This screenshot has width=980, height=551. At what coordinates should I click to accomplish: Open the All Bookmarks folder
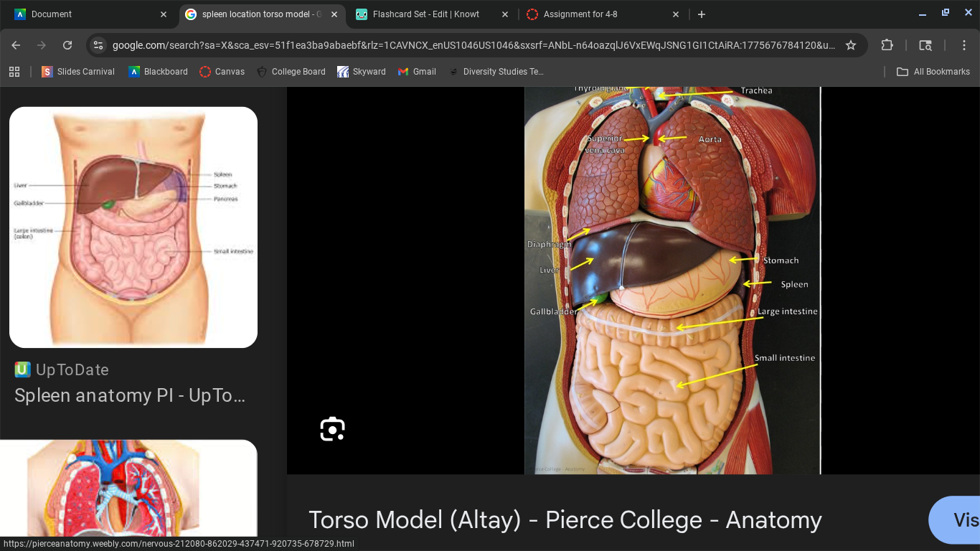[933, 72]
